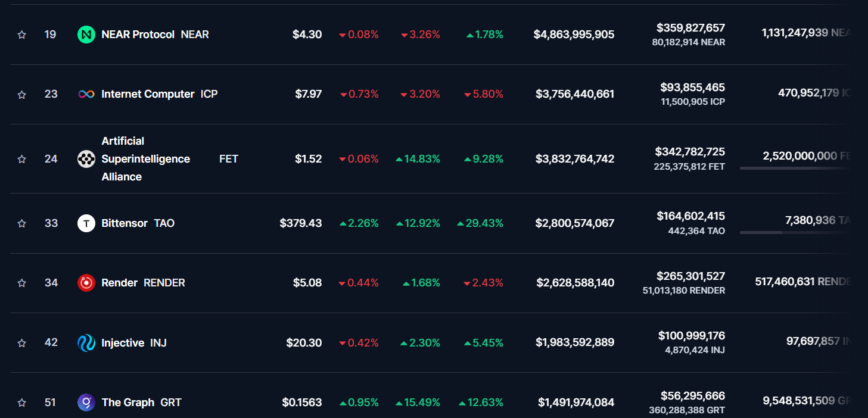Click FET price $1.52

tap(308, 159)
